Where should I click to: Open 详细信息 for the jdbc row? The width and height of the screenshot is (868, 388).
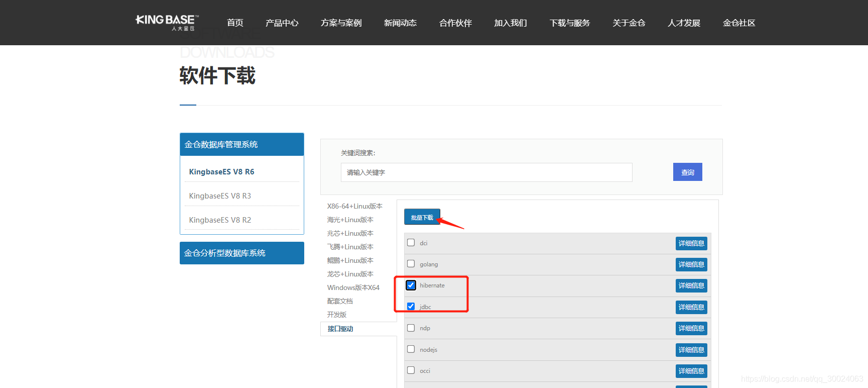691,307
